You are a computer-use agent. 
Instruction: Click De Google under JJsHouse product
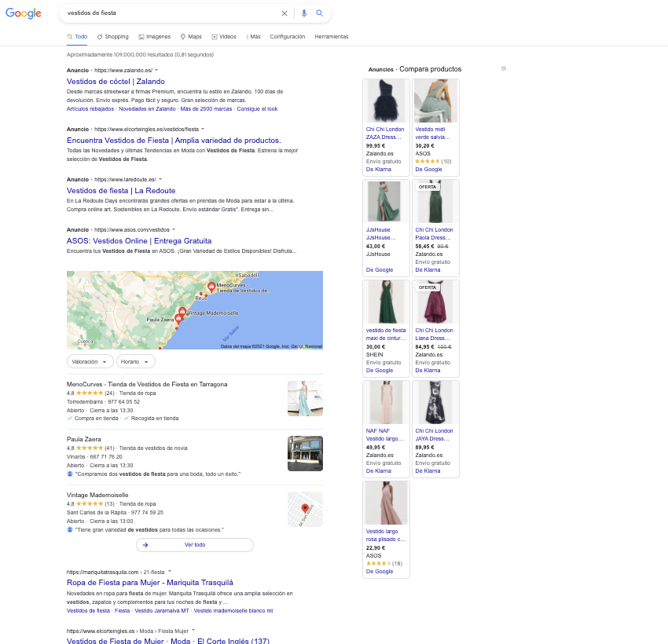tap(379, 270)
